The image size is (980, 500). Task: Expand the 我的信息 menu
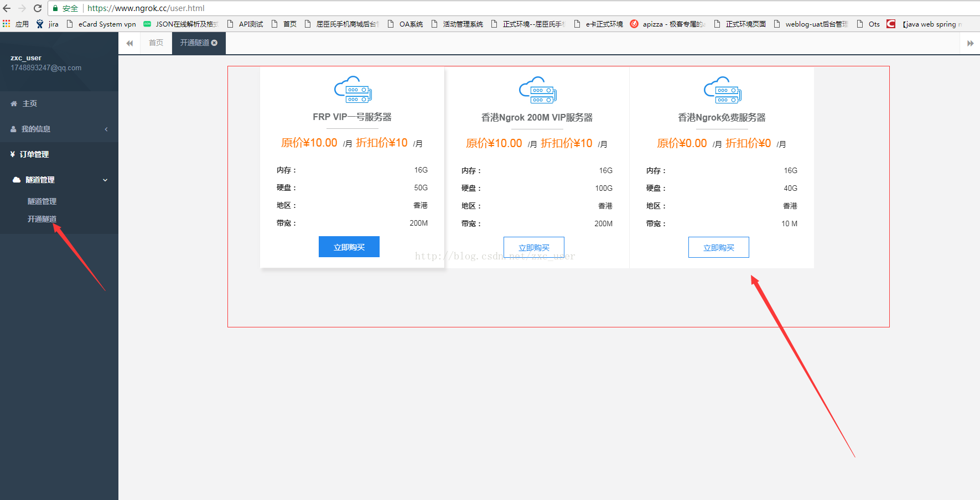pos(59,129)
